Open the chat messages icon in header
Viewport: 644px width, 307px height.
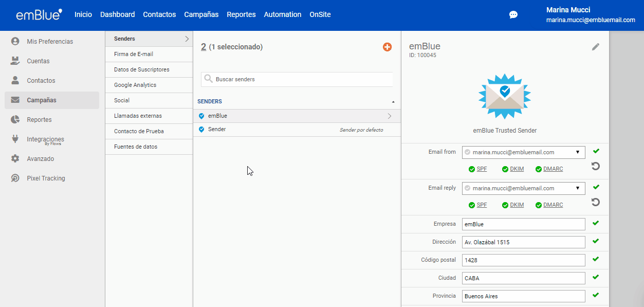pos(513,14)
